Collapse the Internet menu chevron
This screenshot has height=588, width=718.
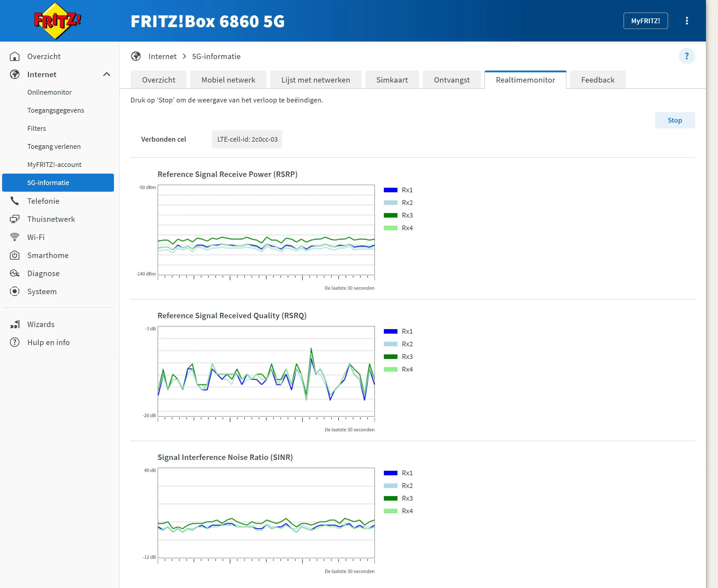(x=106, y=74)
